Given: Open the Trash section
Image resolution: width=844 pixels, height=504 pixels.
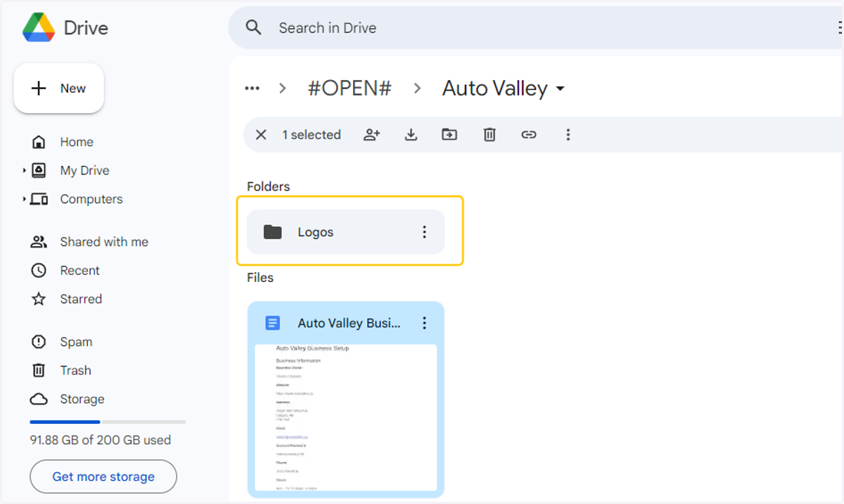Looking at the screenshot, I should [x=75, y=370].
